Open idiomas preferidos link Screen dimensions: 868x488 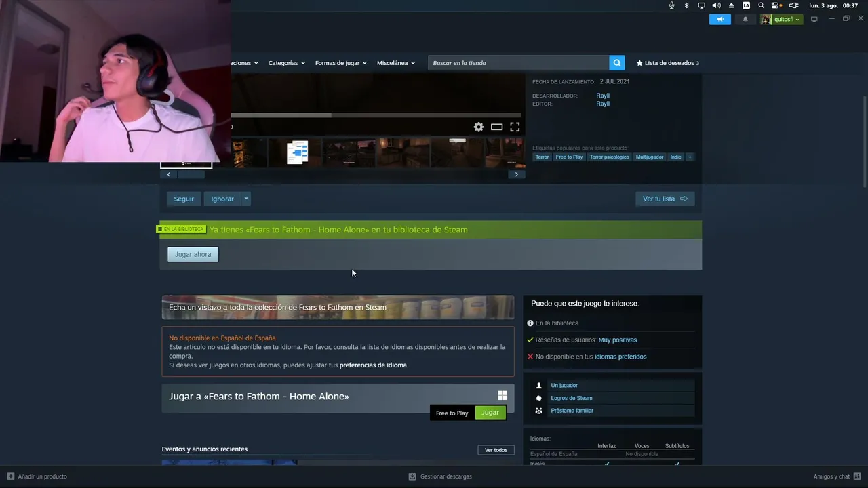pyautogui.click(x=620, y=357)
